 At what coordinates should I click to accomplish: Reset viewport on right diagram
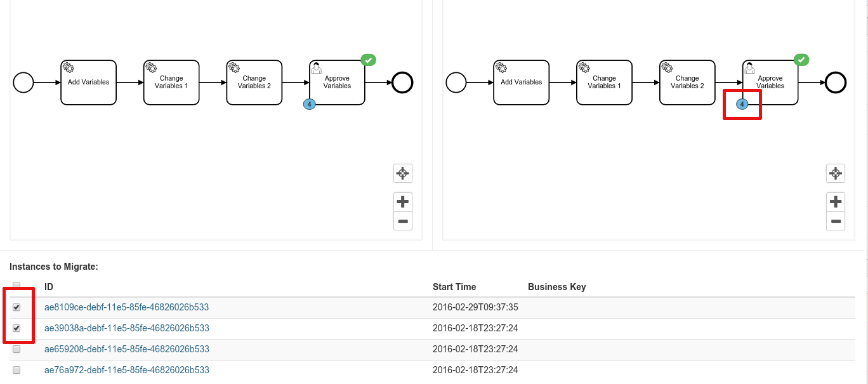[x=836, y=173]
